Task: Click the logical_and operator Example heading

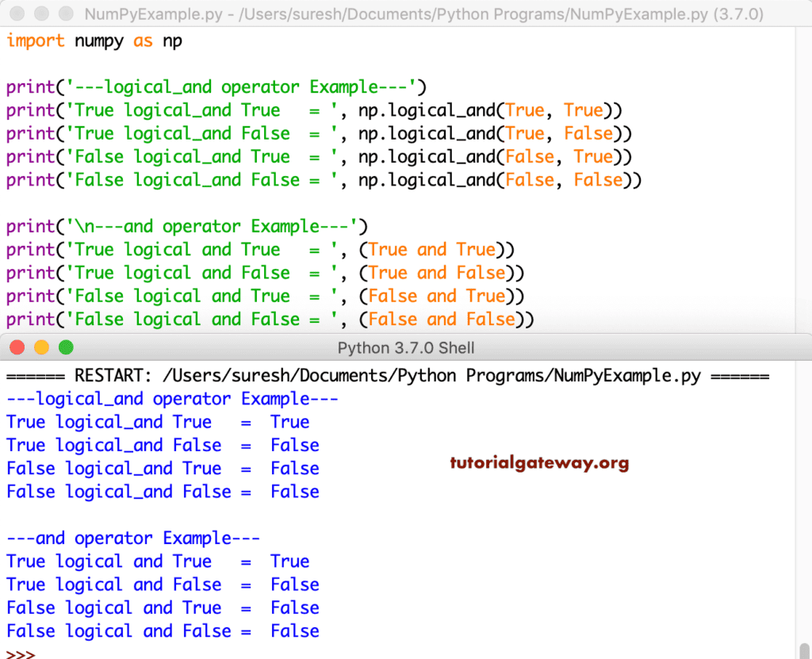Action: point(170,399)
